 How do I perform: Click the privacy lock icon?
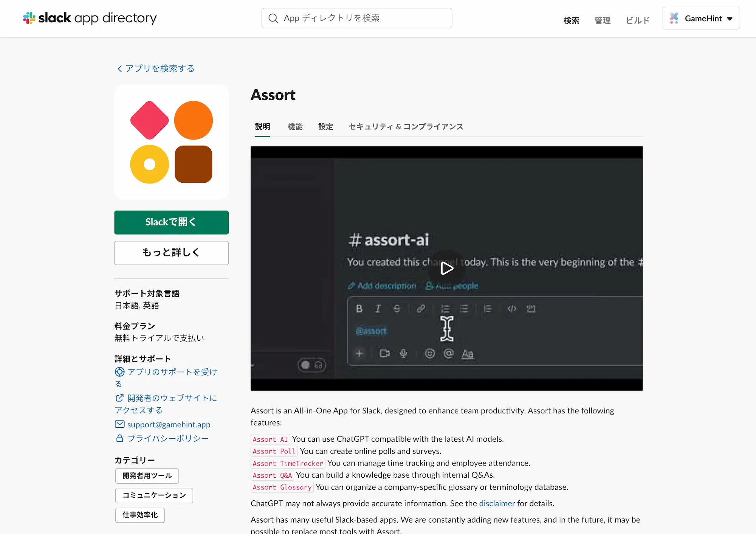click(119, 438)
